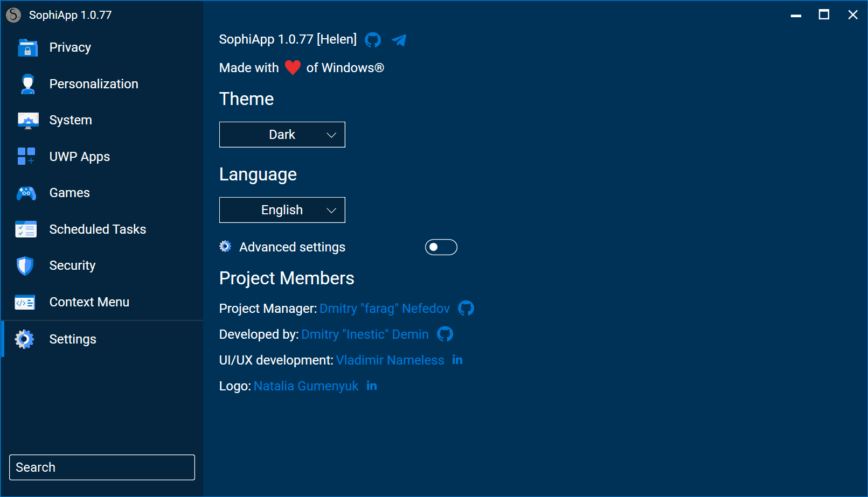Click the SophiApp logo in title bar
This screenshot has height=497, width=868.
tap(13, 15)
